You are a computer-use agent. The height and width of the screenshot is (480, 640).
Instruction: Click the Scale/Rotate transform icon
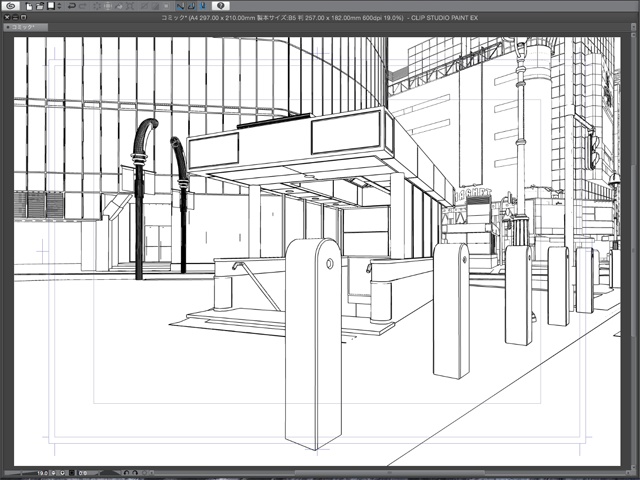(130, 6)
